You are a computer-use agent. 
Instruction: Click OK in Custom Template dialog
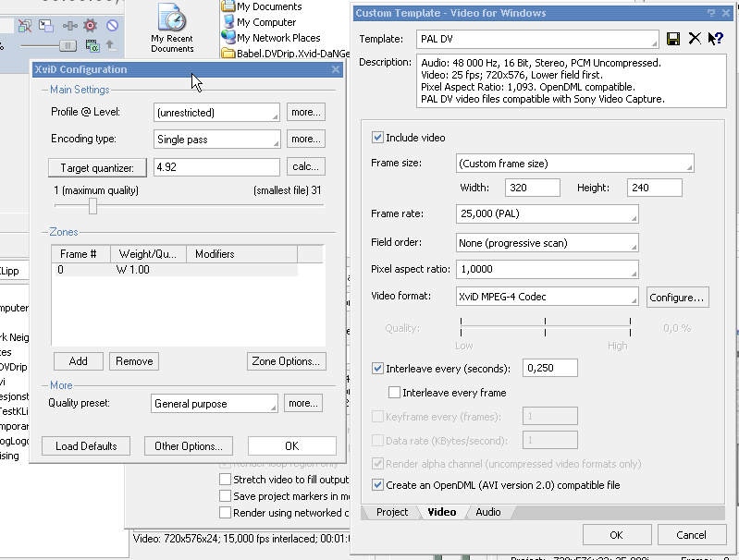click(617, 535)
